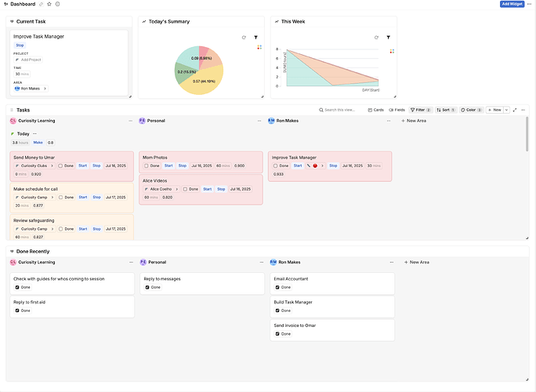Open filter on Today's Summary chart
The width and height of the screenshot is (536, 392).
[x=255, y=38]
